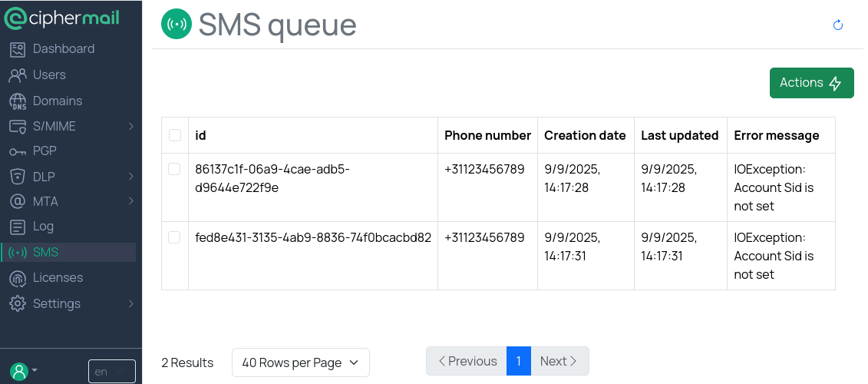
Task: Open the SMS menu item
Action: 46,252
